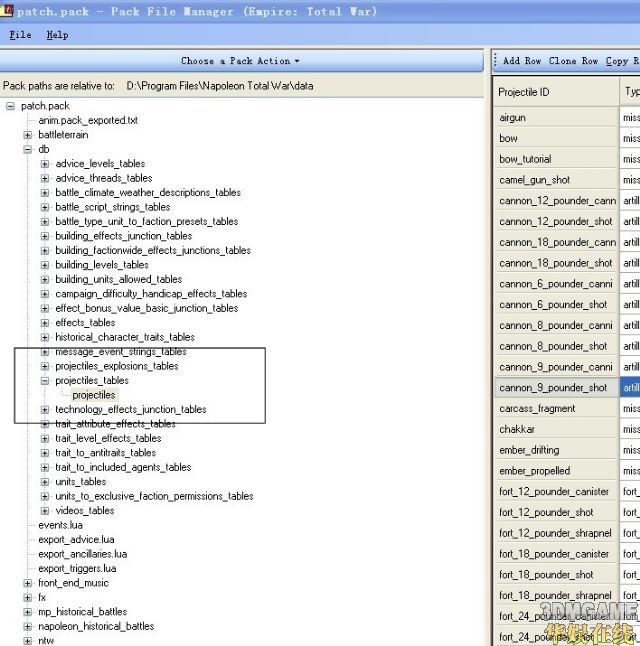
Task: Select the projectiles table entry
Action: point(94,395)
